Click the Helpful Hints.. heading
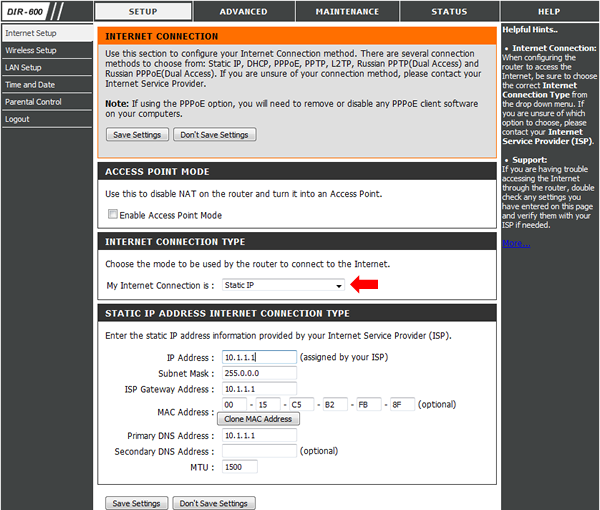600x510 pixels. pyautogui.click(x=530, y=29)
